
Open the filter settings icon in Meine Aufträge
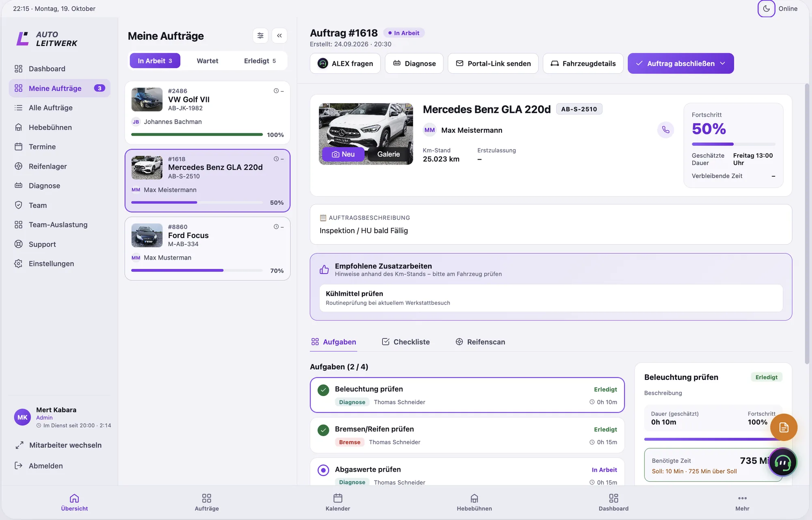260,36
